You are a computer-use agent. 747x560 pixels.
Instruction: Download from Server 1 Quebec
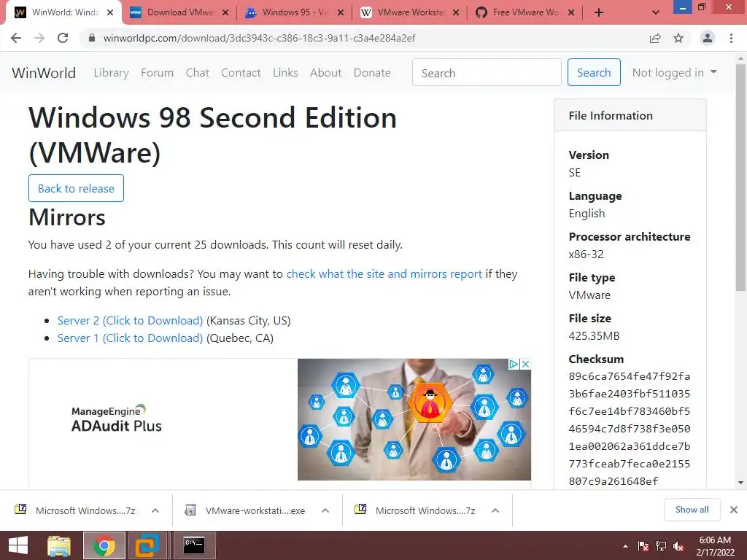pyautogui.click(x=130, y=338)
